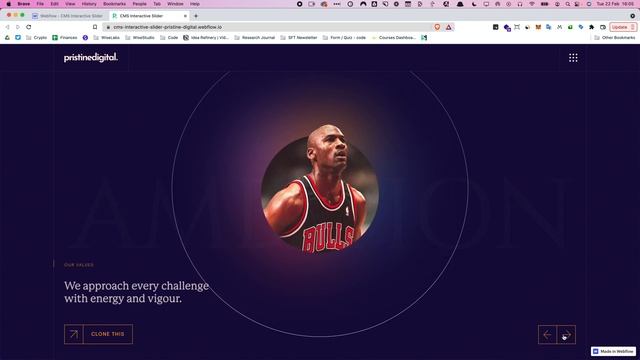640x360 pixels.
Task: Open the Other Bookmarks folder
Action: [x=615, y=38]
